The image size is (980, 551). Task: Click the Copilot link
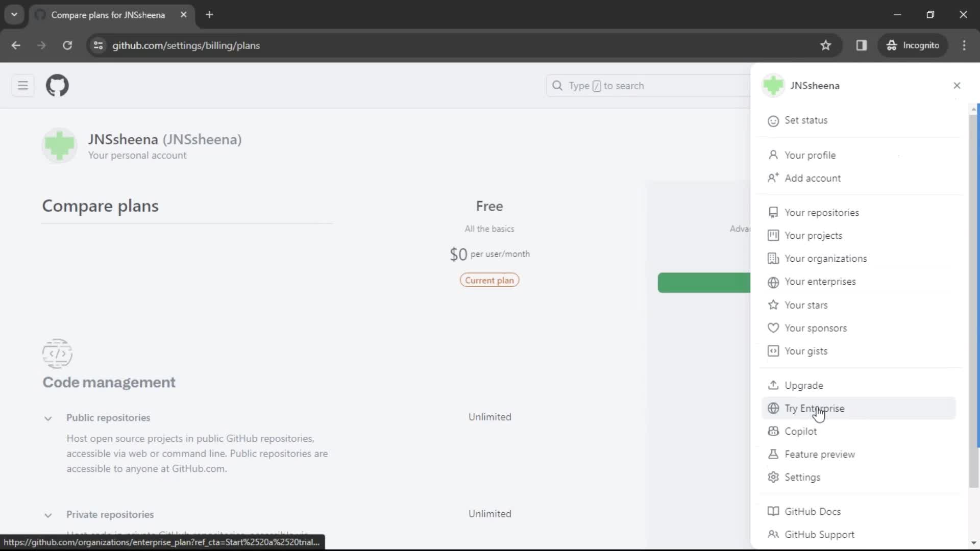(x=801, y=431)
